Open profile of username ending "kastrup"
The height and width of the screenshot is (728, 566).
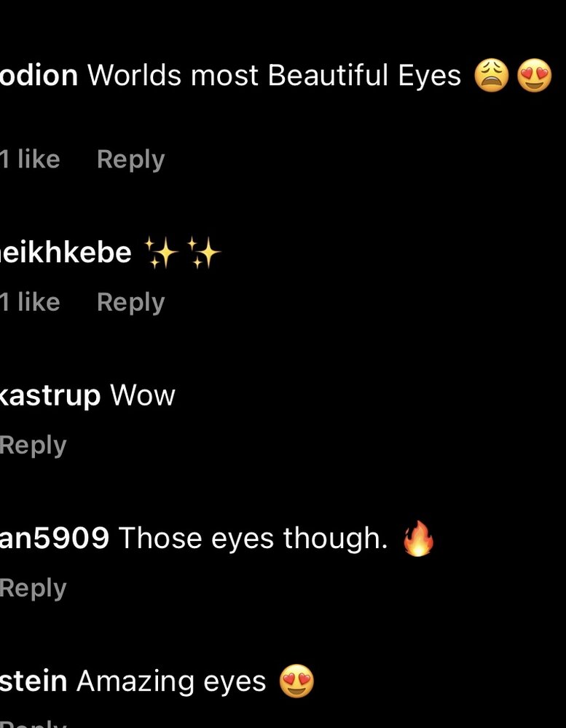coord(50,396)
